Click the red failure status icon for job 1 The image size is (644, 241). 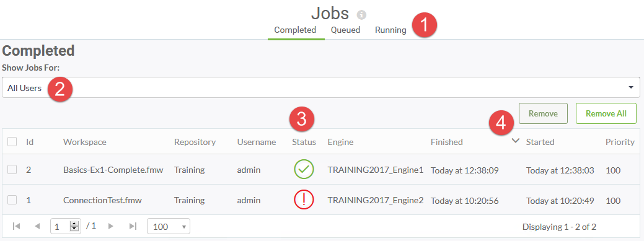pyautogui.click(x=304, y=200)
